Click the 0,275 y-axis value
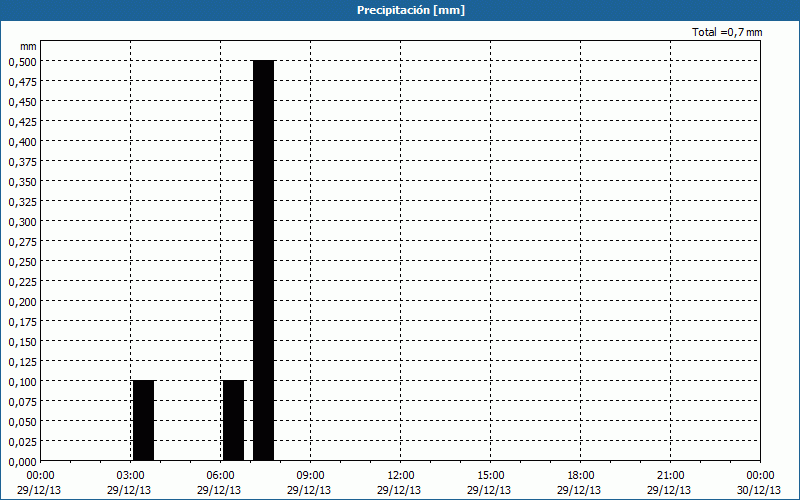Viewport: 800px width, 500px height. pyautogui.click(x=23, y=241)
